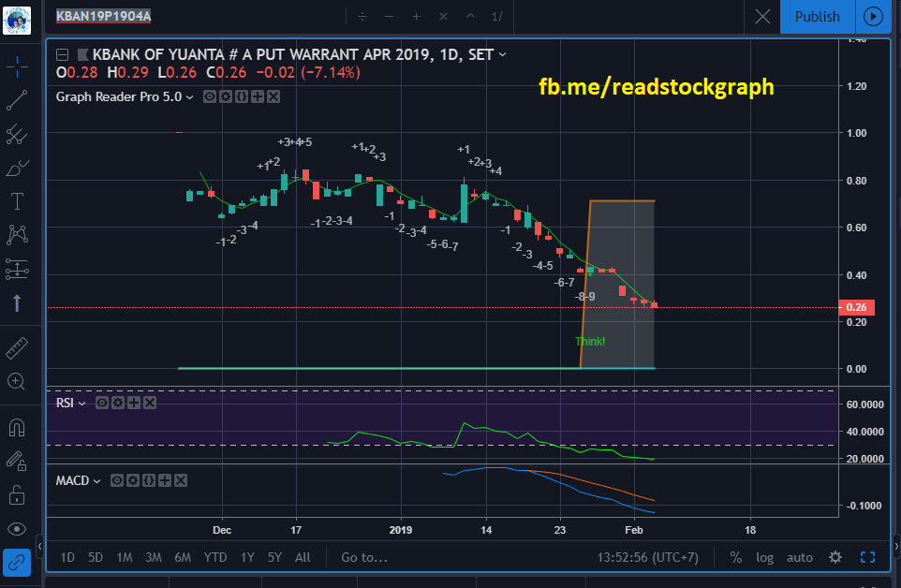The width and height of the screenshot is (901, 588).
Task: Toggle lock all drawing tools
Action: click(x=17, y=495)
